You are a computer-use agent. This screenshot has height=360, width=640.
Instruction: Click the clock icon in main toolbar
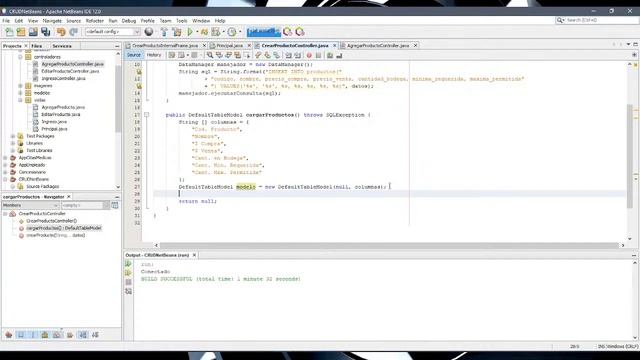coord(232,32)
